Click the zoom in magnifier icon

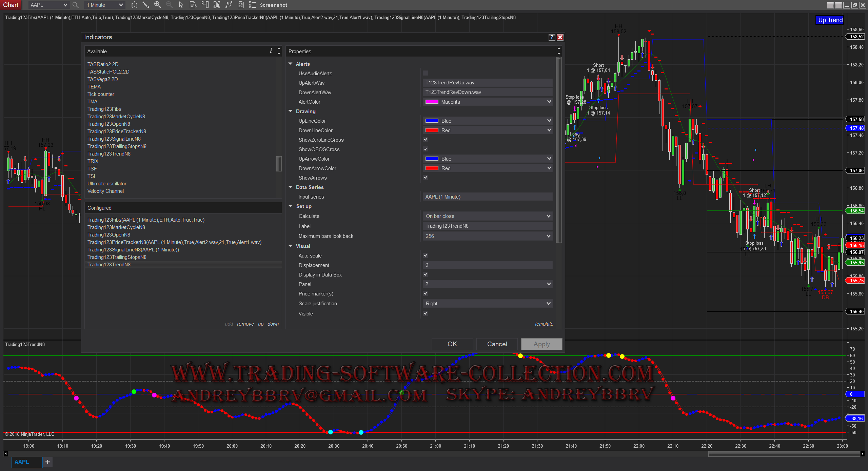[158, 5]
